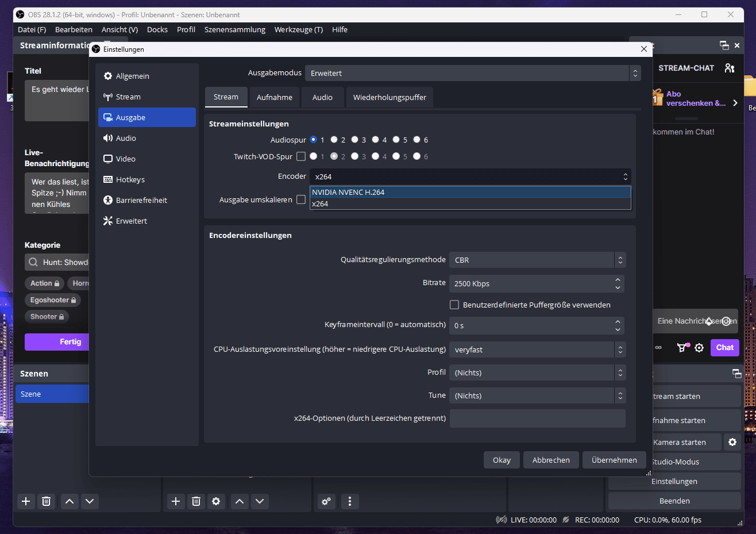Open the Bearbeiten menu
This screenshot has width=756, height=534.
(74, 29)
